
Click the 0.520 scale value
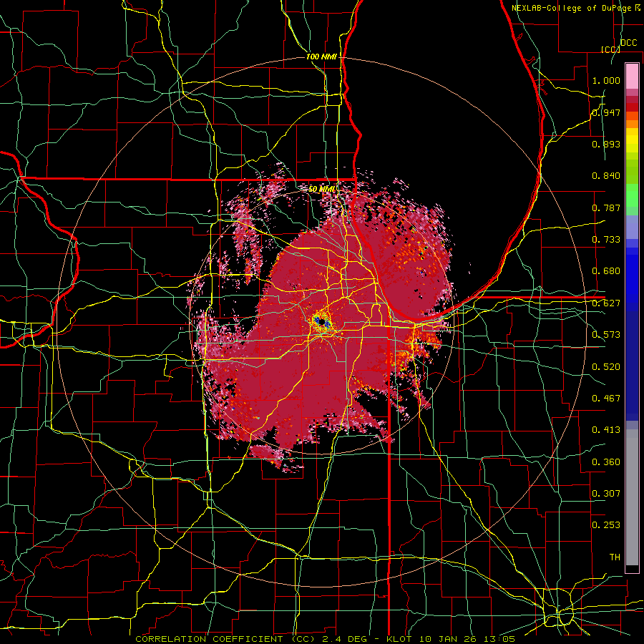coord(606,367)
